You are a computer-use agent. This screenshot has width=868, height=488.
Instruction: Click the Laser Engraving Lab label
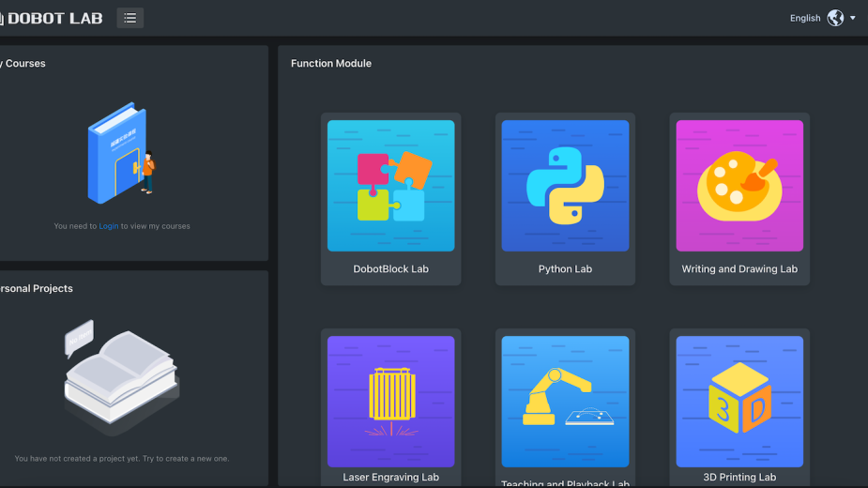click(390, 477)
